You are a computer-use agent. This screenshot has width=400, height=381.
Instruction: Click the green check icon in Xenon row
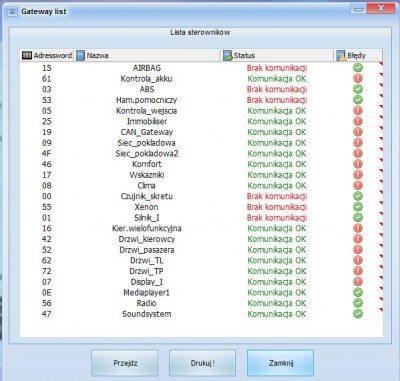point(358,207)
